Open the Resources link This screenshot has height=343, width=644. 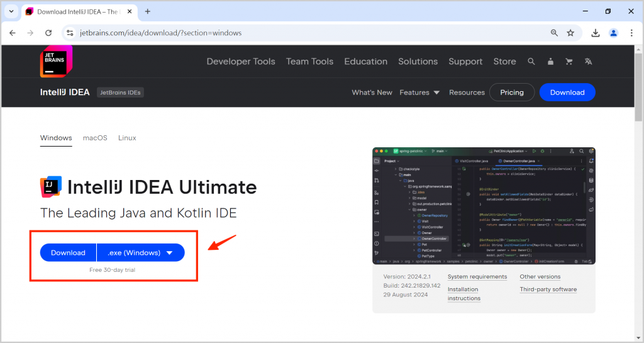[x=467, y=93]
